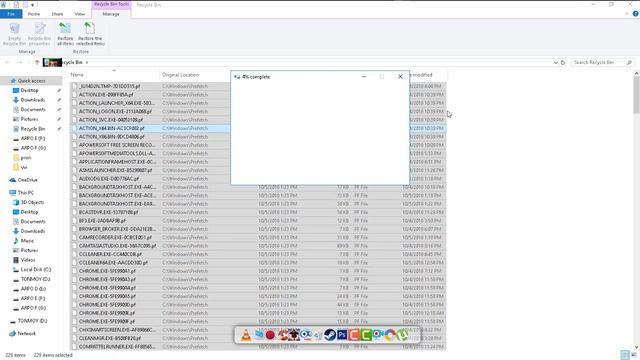This screenshot has width=640, height=360.
Task: Select file BROWSER_BROKER.EXE prefetch entry
Action: (x=117, y=229)
